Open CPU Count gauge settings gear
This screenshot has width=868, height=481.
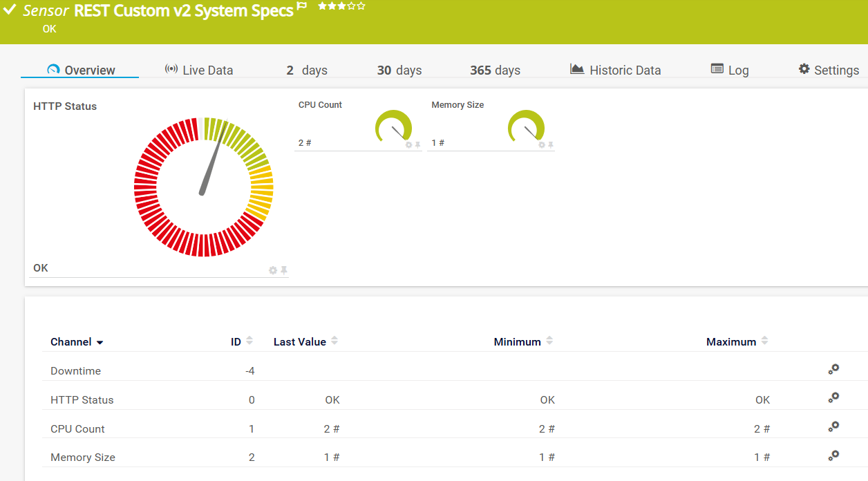tap(408, 145)
